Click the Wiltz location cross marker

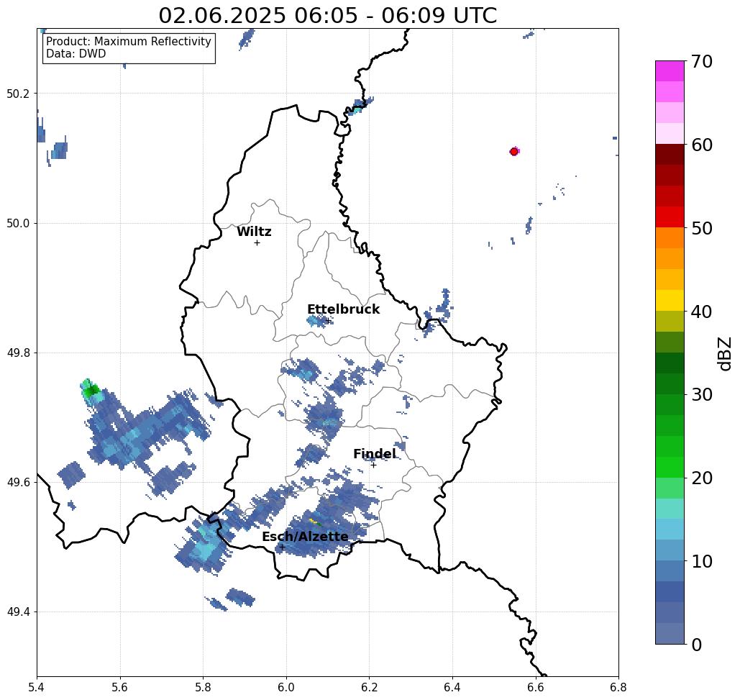(257, 243)
